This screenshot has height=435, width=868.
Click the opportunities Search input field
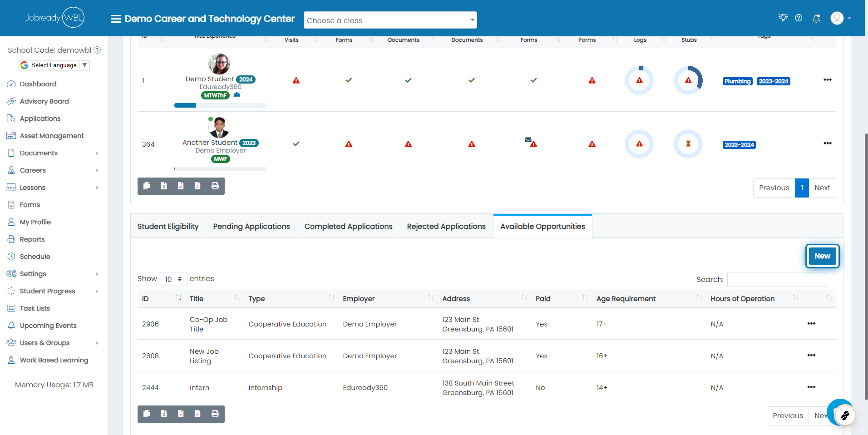(x=777, y=280)
